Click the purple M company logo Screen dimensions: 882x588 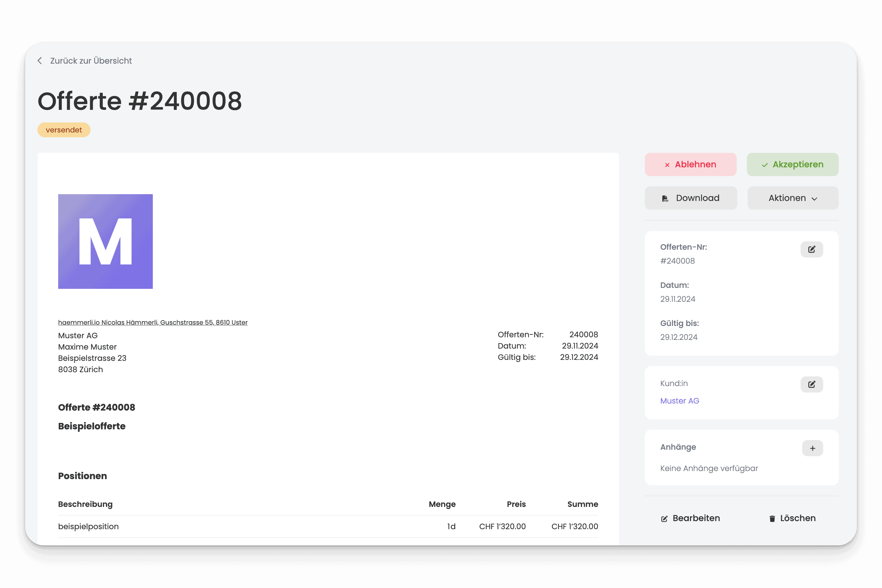105,242
